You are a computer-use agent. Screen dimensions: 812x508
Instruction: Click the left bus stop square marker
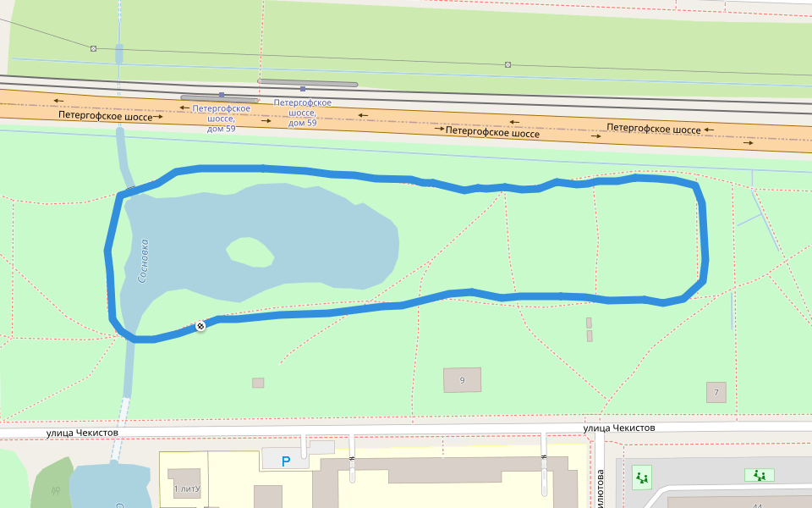point(222,95)
